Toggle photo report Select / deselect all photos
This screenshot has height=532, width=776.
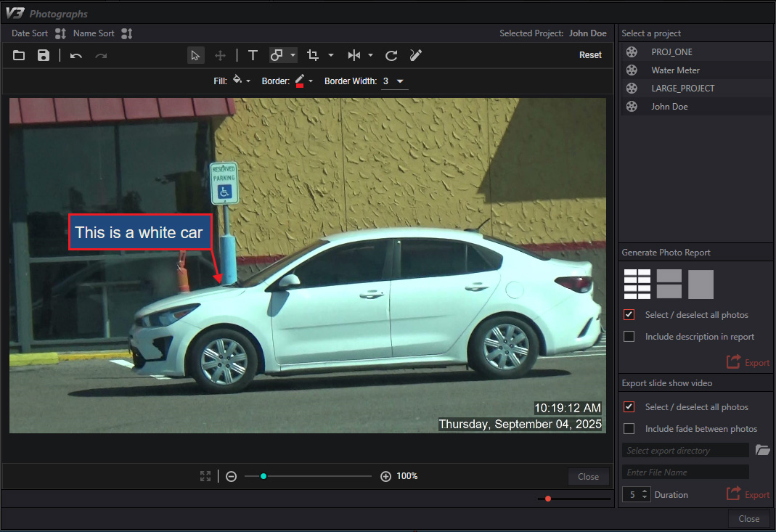point(629,315)
